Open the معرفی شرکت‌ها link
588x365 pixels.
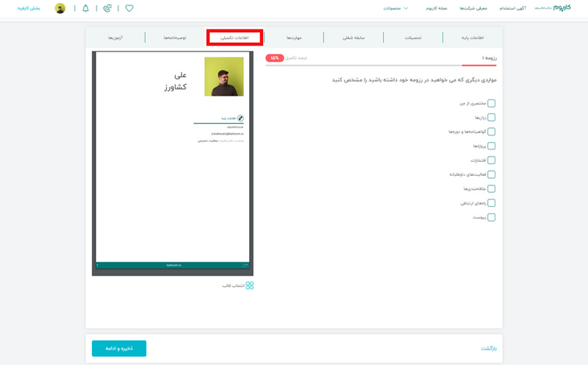point(473,8)
